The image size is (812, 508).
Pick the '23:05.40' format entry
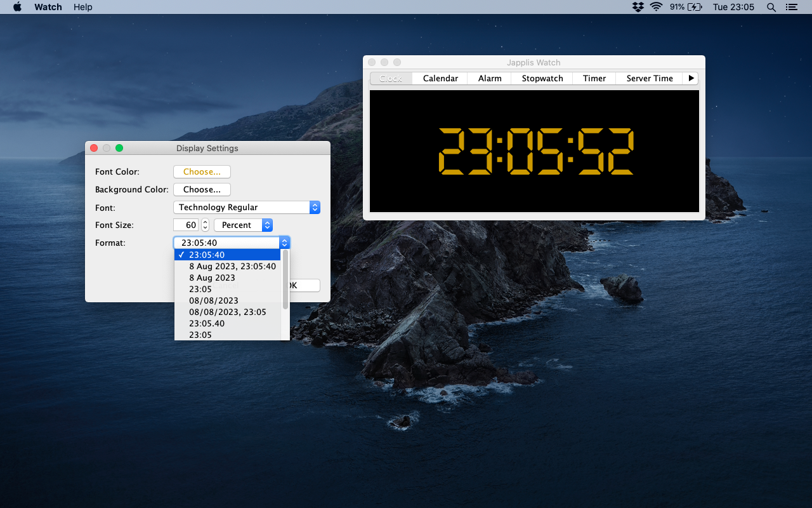(x=207, y=323)
